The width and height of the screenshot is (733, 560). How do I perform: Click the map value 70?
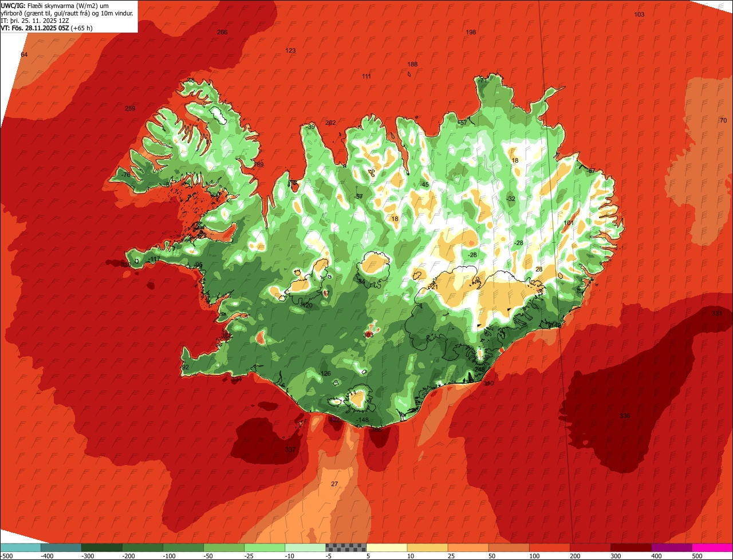(723, 120)
